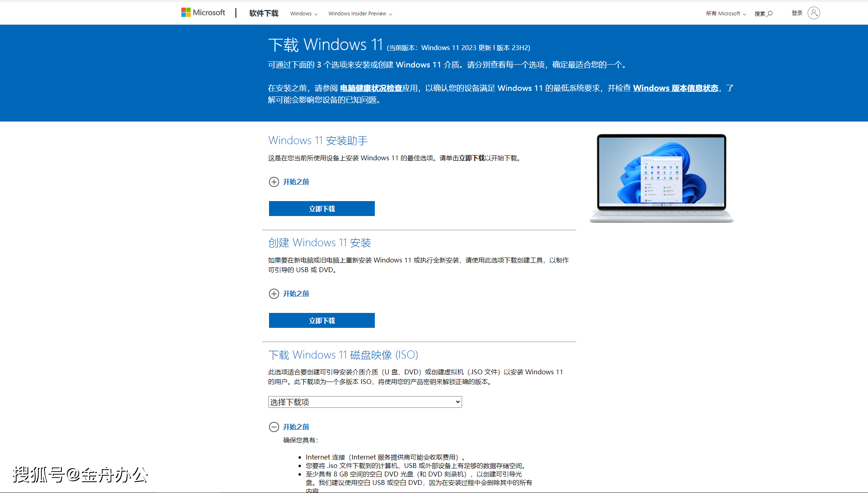This screenshot has height=493, width=868.
Task: Click the Microsoft logo in the header
Action: [x=203, y=13]
